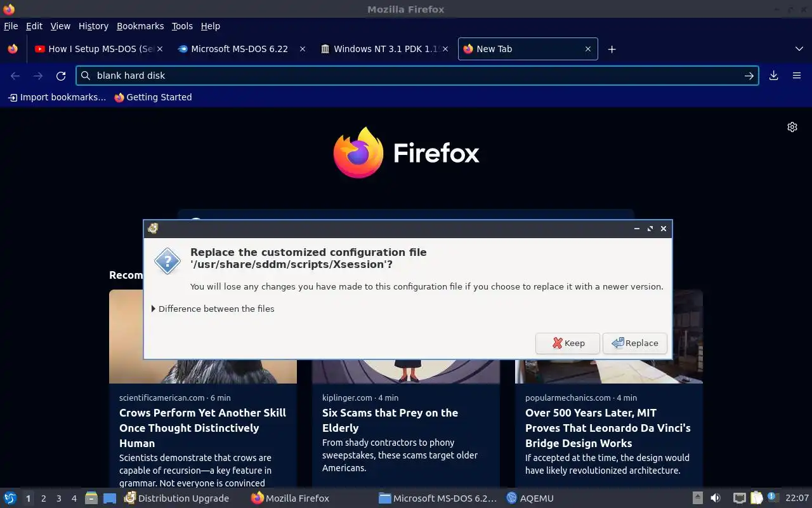Switch to Microsoft MS-DOS 6.2 folder window

pos(438,498)
